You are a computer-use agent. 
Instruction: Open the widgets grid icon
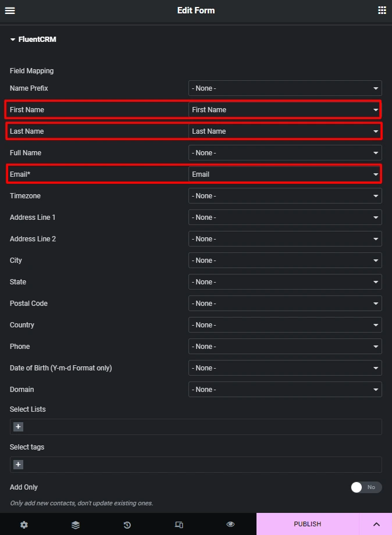coord(382,10)
